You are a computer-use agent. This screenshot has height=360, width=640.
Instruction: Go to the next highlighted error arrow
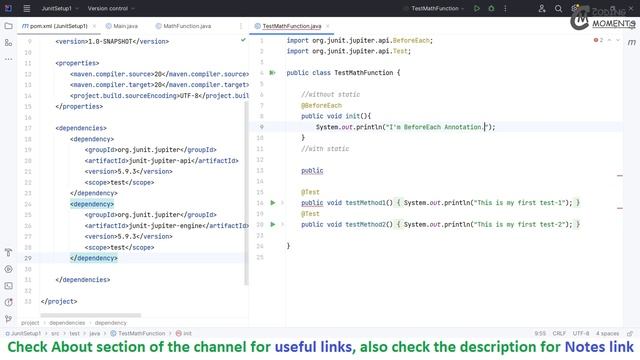[618, 40]
